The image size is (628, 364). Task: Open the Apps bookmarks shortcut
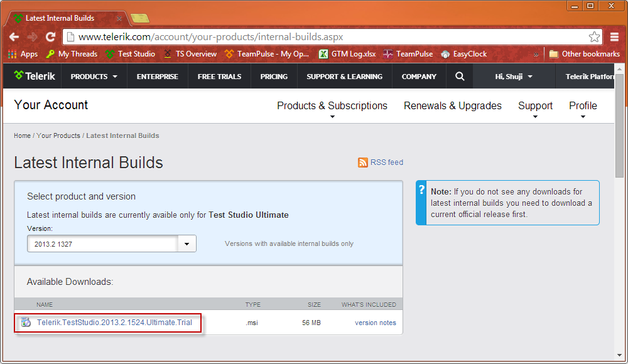23,54
